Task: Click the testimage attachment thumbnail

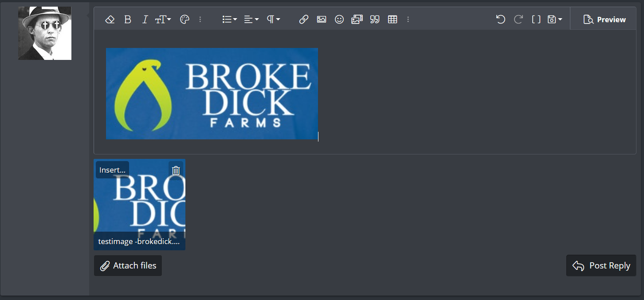Action: [139, 205]
